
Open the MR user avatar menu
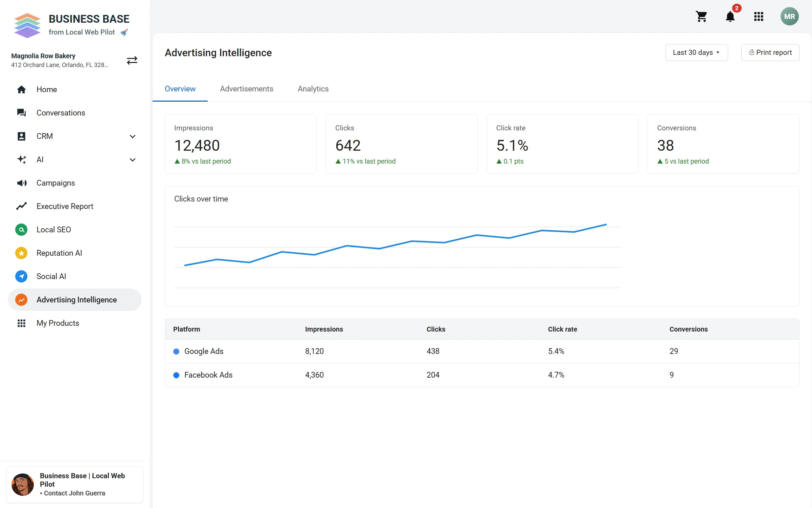click(x=789, y=16)
